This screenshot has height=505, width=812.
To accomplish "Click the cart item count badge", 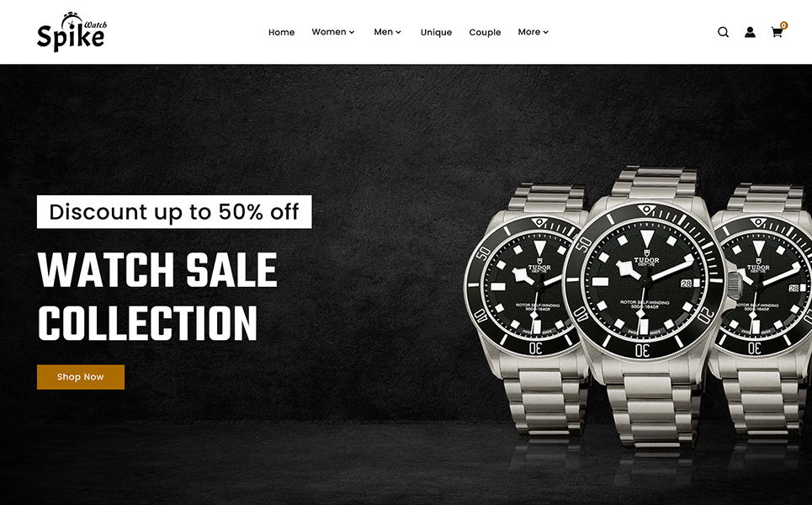I will point(784,25).
